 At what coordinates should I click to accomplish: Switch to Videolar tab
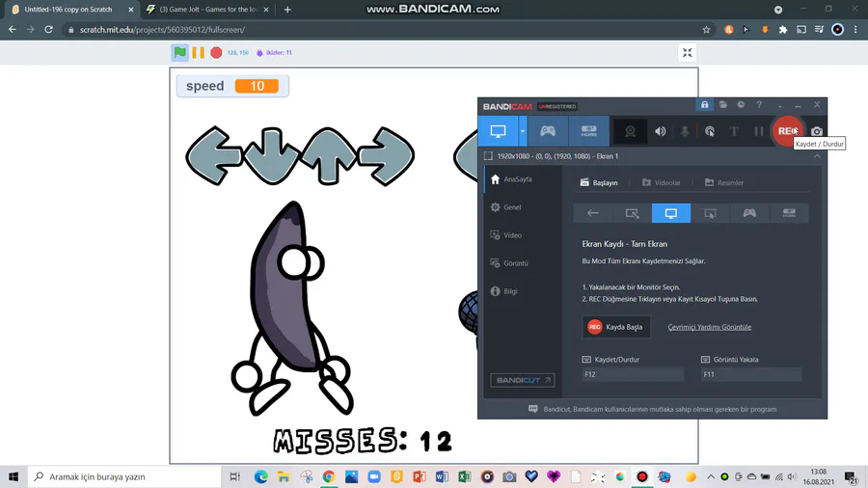pyautogui.click(x=662, y=182)
